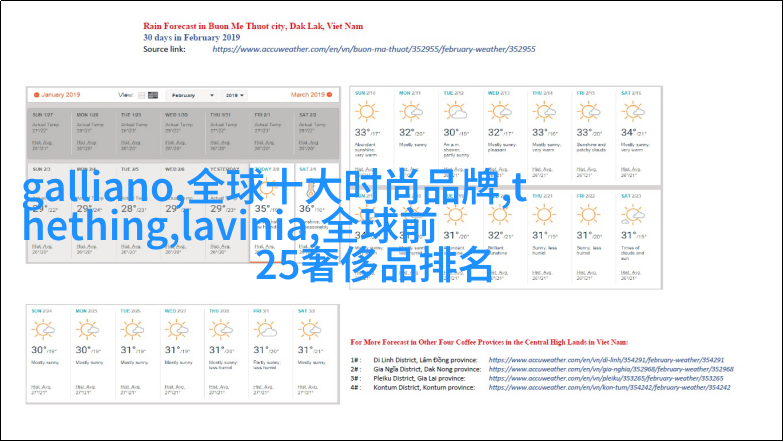Image resolution: width=784 pixels, height=442 pixels.
Task: Click the weather icon for SAT 3/2
Action: pos(310,330)
